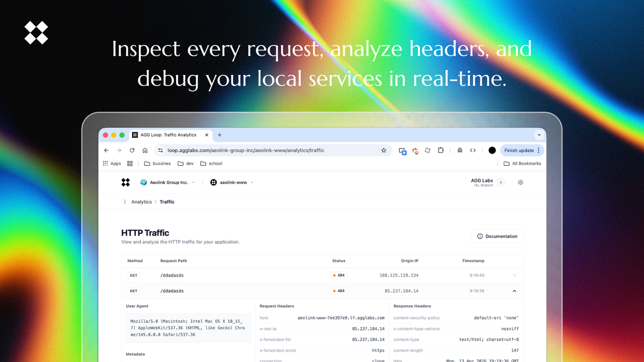The width and height of the screenshot is (644, 362).
Task: Click the browser reload button
Action: (132, 151)
